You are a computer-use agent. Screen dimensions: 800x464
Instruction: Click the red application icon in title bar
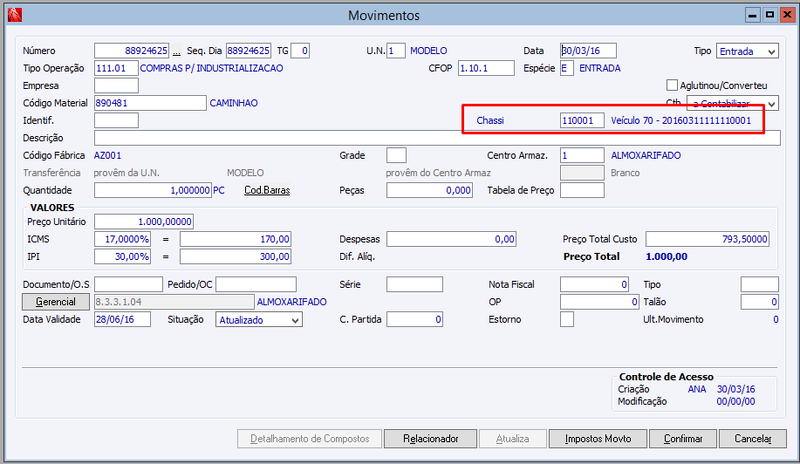tap(15, 15)
